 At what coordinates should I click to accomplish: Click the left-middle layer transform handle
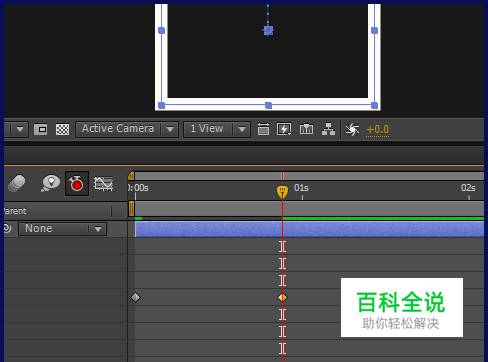click(162, 31)
